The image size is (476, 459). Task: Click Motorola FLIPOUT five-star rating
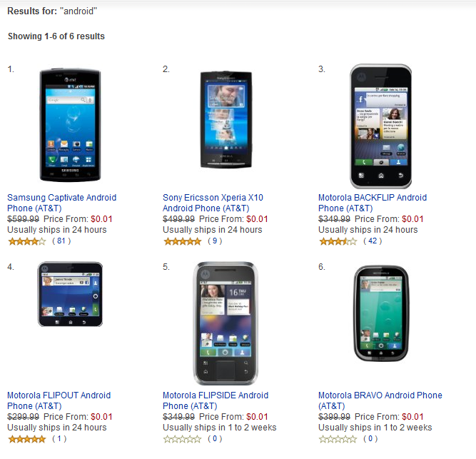[x=26, y=439]
